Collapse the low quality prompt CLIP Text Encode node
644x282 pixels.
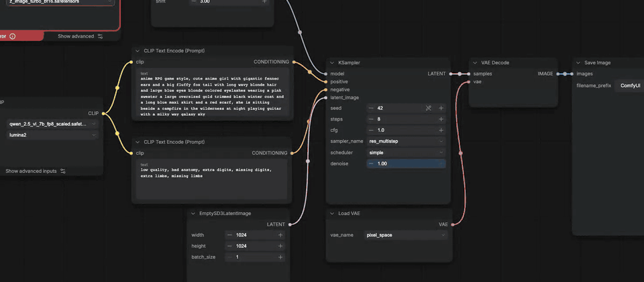(138, 142)
